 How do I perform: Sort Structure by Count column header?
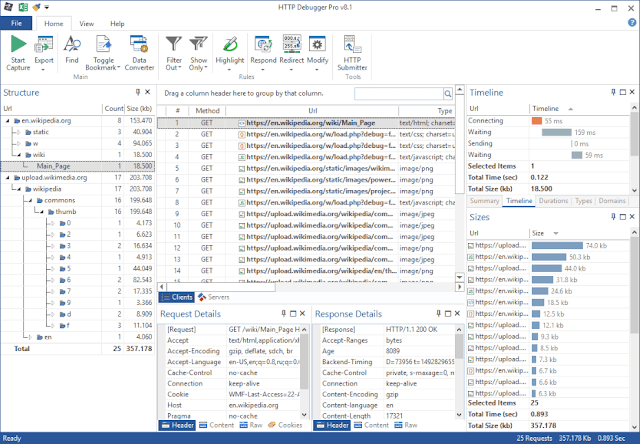tap(113, 109)
